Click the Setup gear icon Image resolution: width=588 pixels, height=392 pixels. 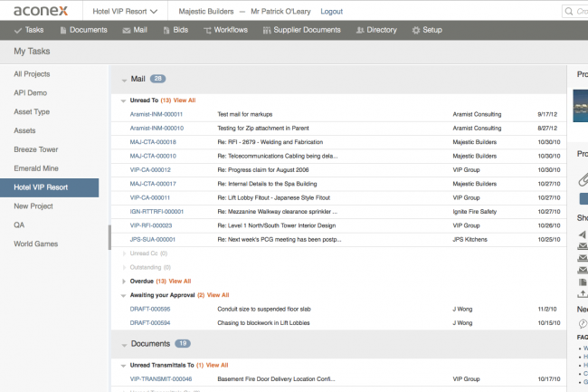[416, 31]
